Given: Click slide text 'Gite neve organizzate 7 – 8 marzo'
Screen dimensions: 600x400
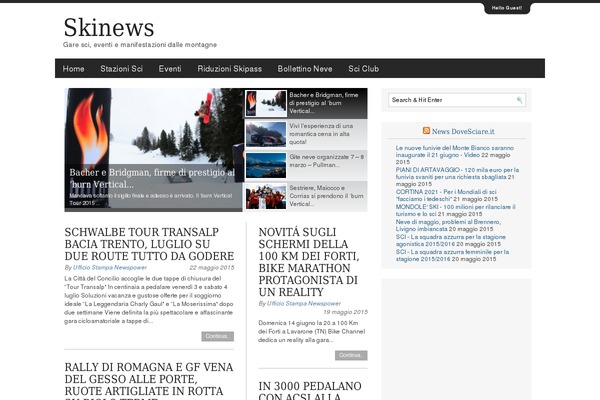Looking at the screenshot, I should tap(326, 161).
